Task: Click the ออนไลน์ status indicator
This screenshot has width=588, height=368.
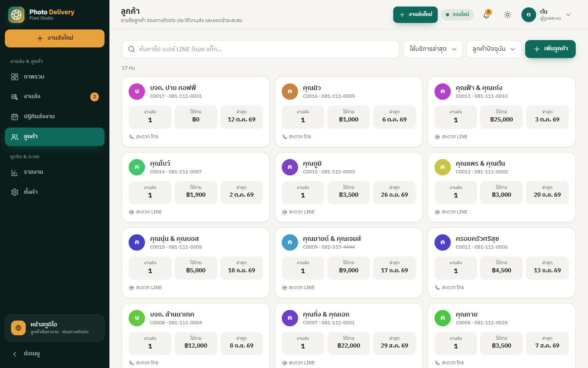Action: coord(457,15)
